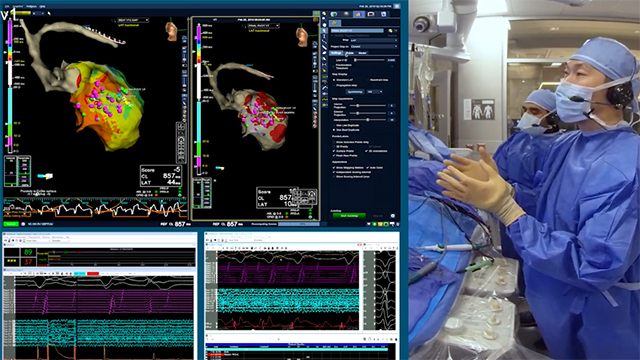Screen dimensions: 640x360
Task: Enable Show Scoring Interval Lines checkbox
Action: (334, 177)
